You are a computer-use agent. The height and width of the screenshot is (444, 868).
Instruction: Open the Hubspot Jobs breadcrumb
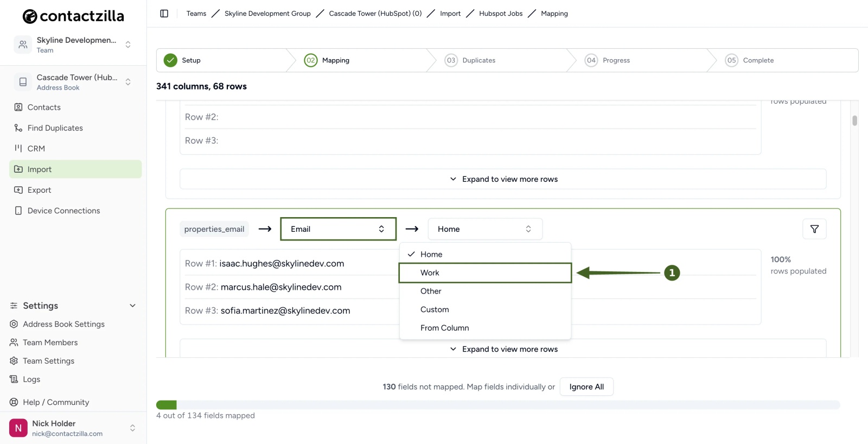501,14
